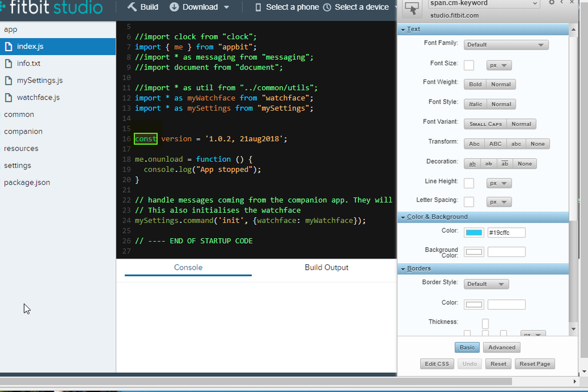Click the Edit CSS button
The width and height of the screenshot is (588, 392).
437,364
